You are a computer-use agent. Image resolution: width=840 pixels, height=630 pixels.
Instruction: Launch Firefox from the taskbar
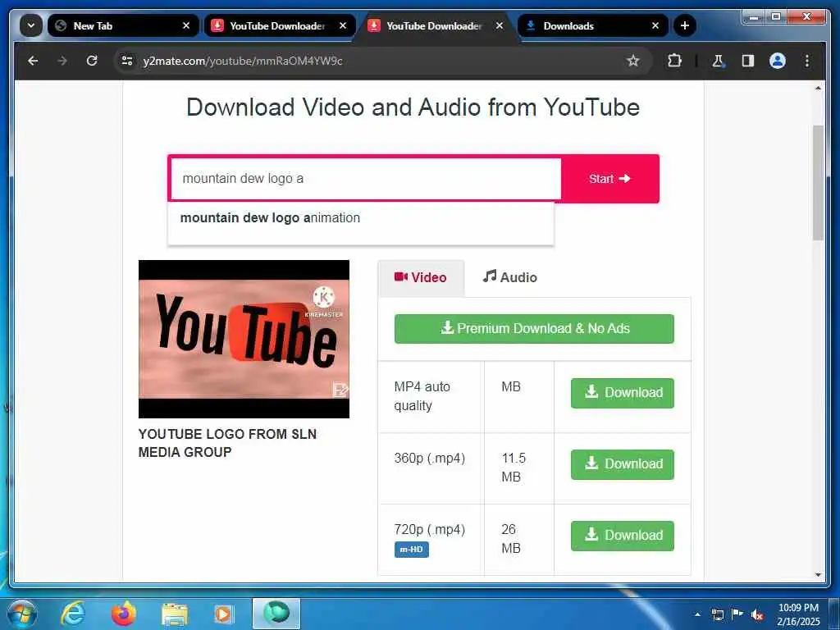click(123, 614)
